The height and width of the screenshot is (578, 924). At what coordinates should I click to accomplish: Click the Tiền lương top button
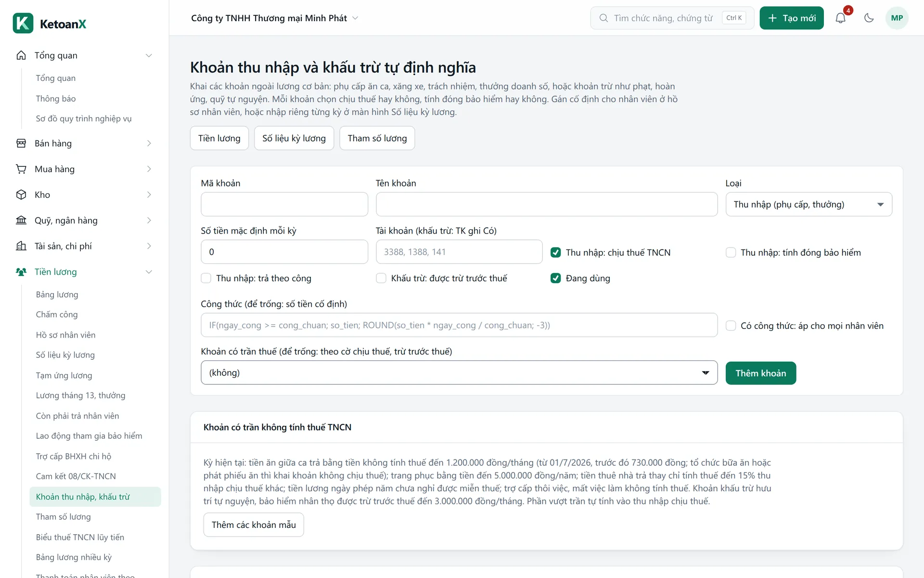[x=219, y=138]
